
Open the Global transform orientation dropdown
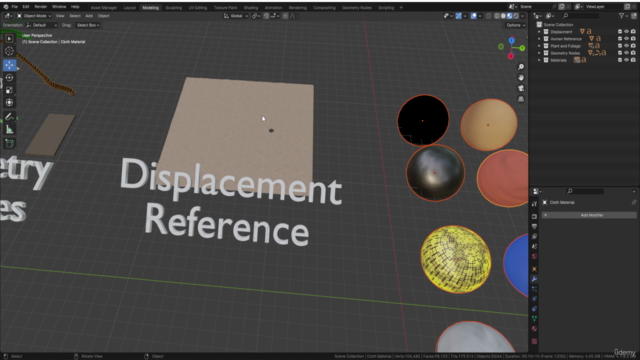coord(236,16)
